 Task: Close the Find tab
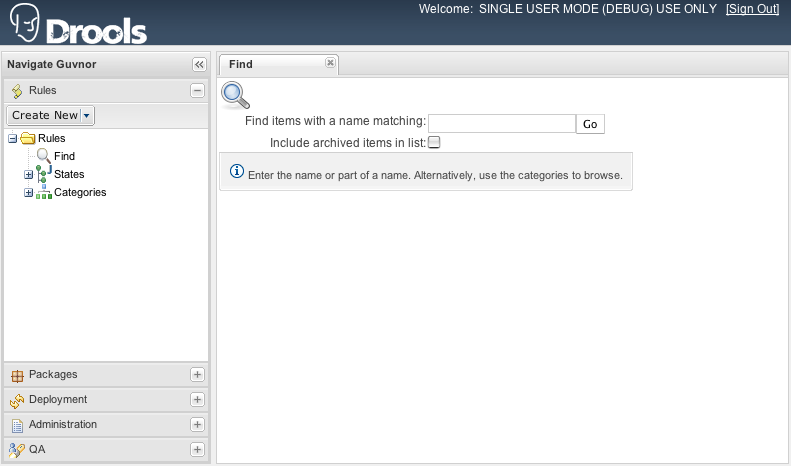point(330,63)
